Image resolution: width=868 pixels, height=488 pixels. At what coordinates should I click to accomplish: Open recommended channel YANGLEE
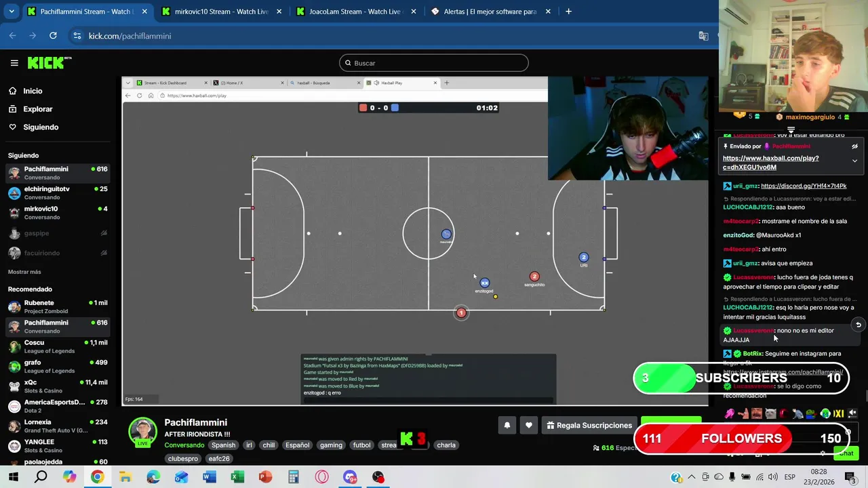point(58,445)
